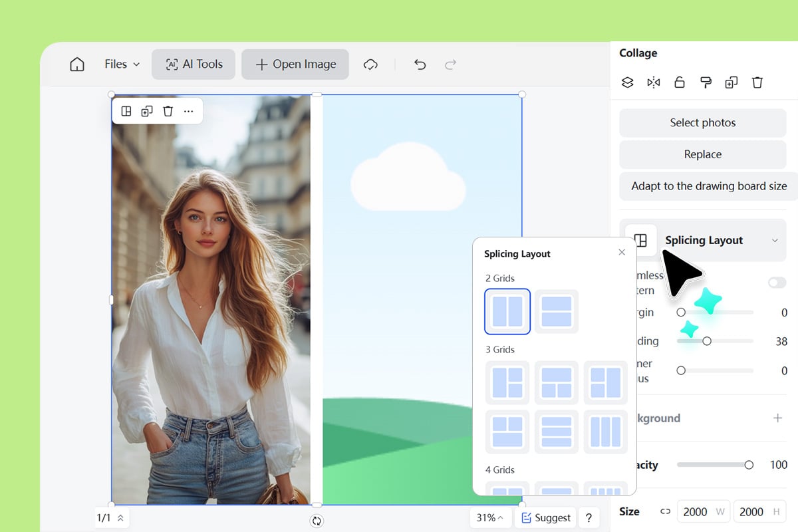This screenshot has width=798, height=532.
Task: Duplicate collage from floating canvas toolbar
Action: pyautogui.click(x=147, y=111)
